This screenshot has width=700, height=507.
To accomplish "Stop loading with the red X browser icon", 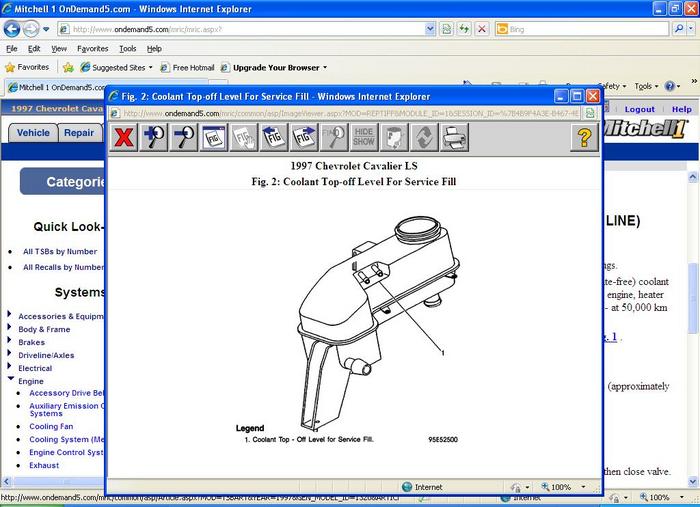I will (482, 29).
